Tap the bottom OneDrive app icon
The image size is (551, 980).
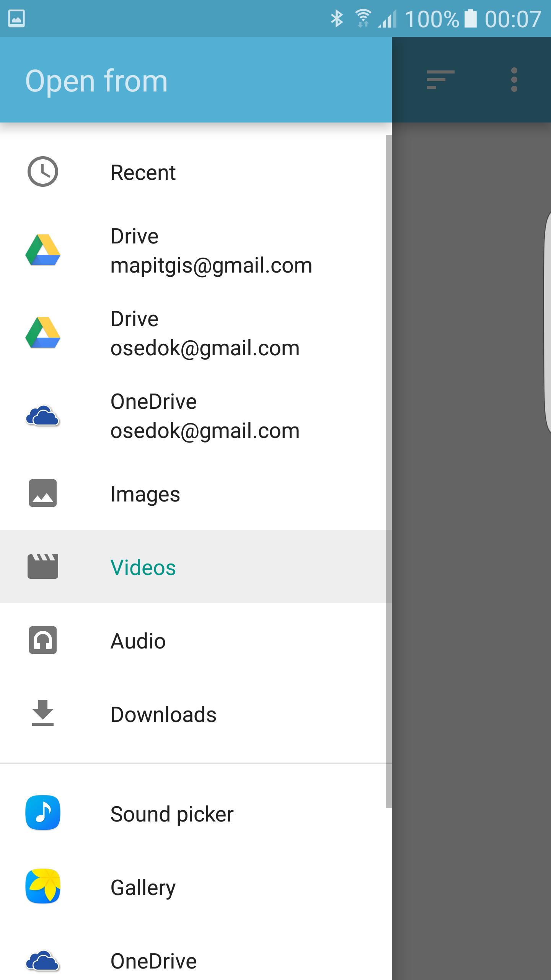[43, 961]
